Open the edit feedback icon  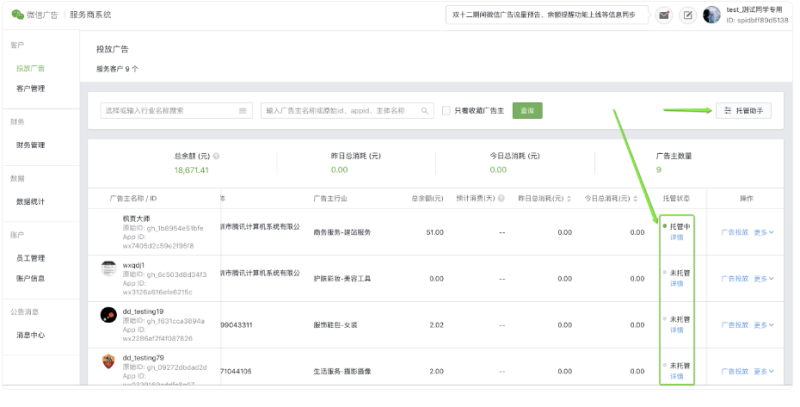click(x=688, y=15)
